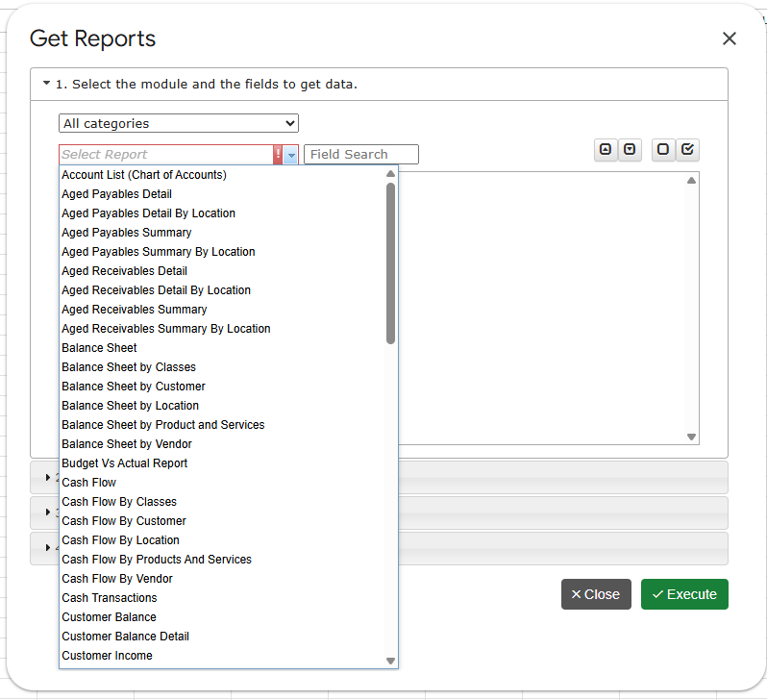Click the red exclamation validation icon
The height and width of the screenshot is (700, 767).
point(278,154)
